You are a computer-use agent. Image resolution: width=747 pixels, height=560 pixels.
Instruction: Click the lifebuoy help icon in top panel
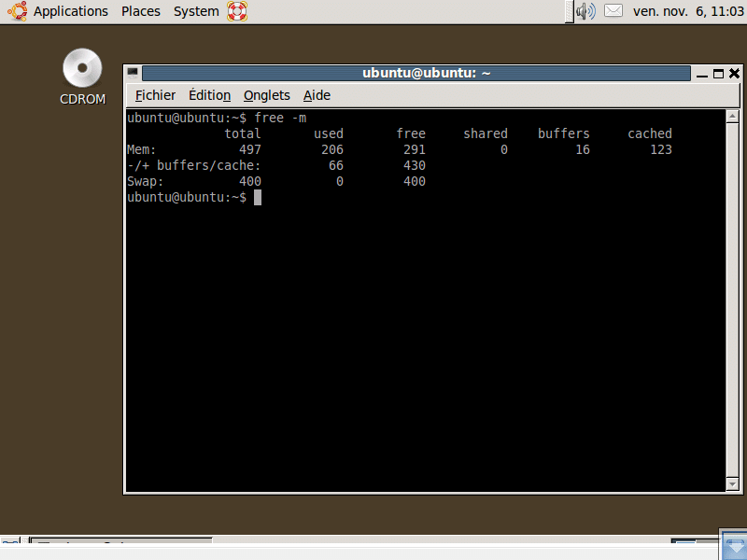tap(237, 11)
